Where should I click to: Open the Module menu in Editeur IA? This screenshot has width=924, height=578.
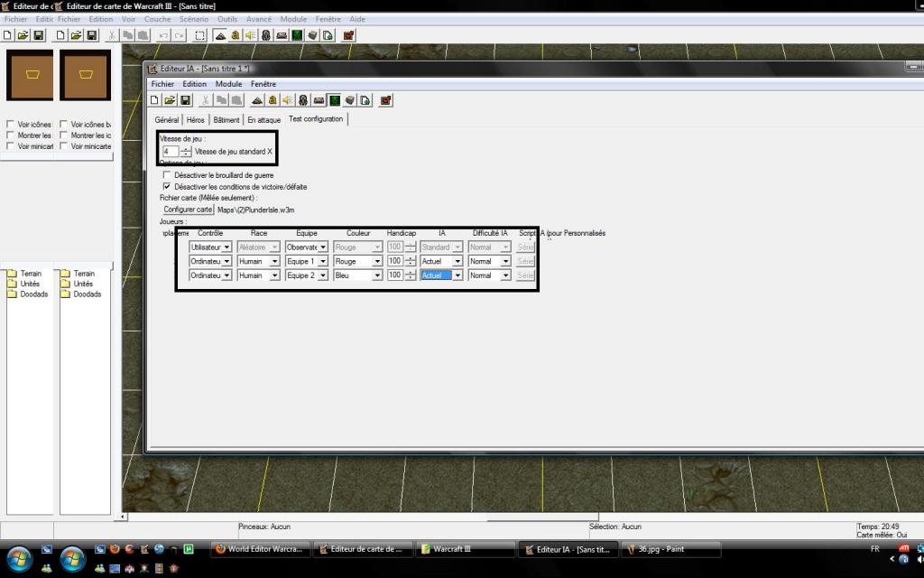click(228, 84)
